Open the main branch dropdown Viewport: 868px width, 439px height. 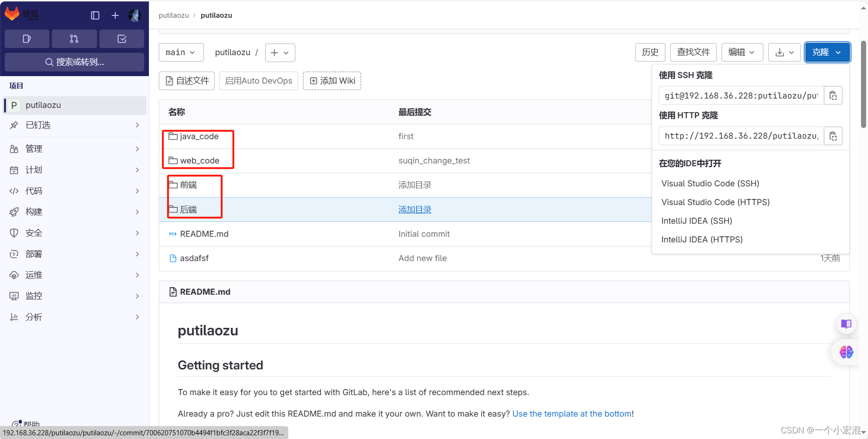[x=181, y=52]
